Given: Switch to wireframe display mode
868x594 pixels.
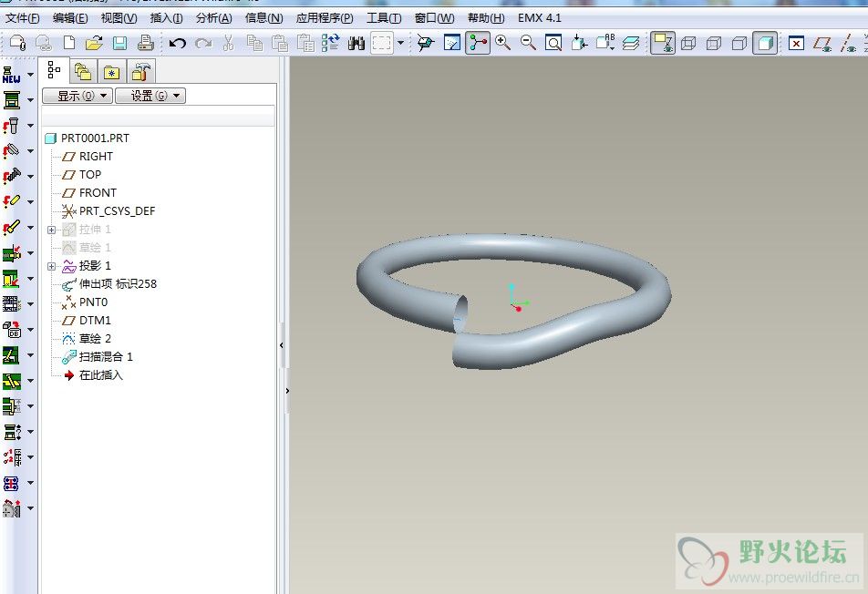Looking at the screenshot, I should (688, 43).
